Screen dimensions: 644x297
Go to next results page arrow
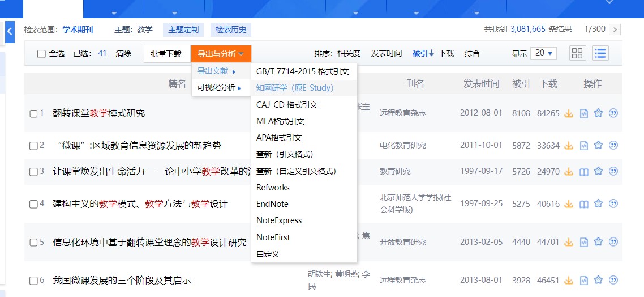[x=615, y=29]
